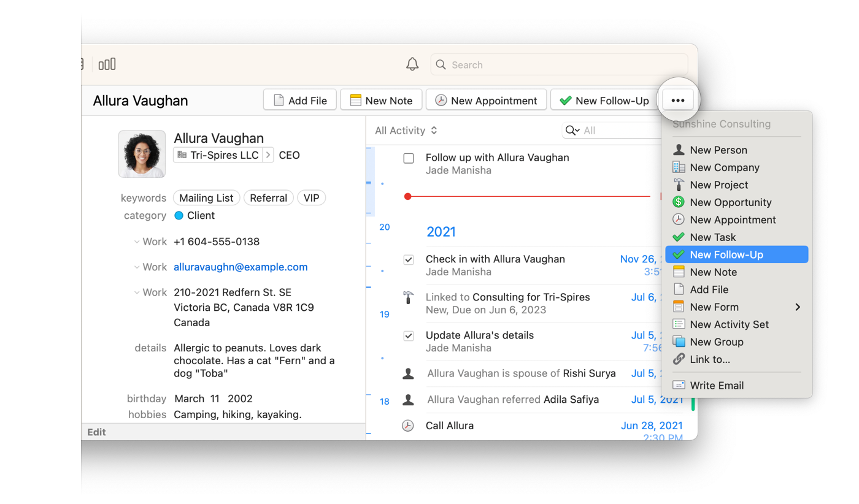The width and height of the screenshot is (859, 504).
Task: Select the Mailing List keyword tag
Action: (x=206, y=198)
